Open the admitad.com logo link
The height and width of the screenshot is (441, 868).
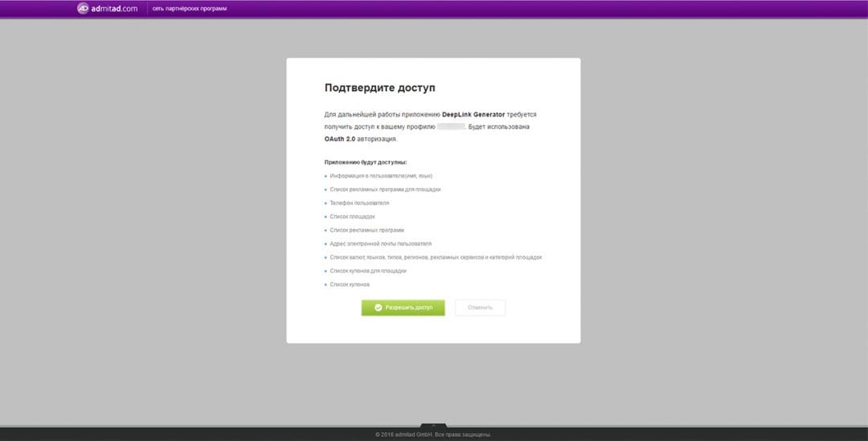point(108,8)
